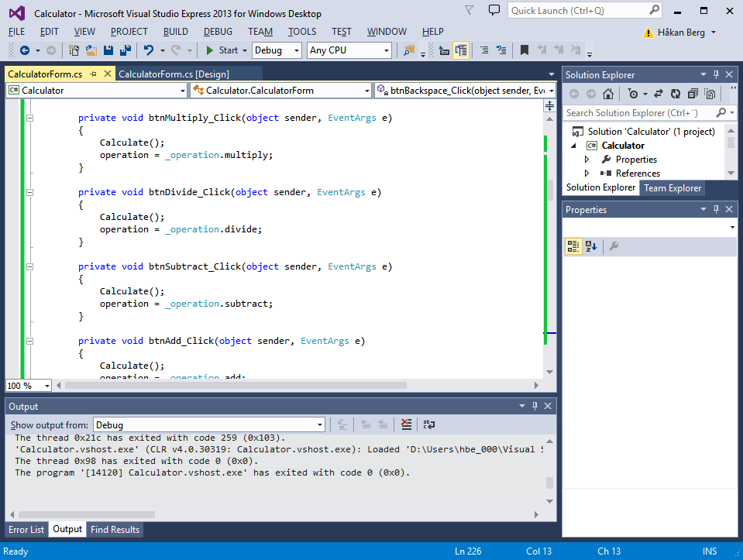The height and width of the screenshot is (560, 743).
Task: Open the Calculator project scope dropdown
Action: 96,91
